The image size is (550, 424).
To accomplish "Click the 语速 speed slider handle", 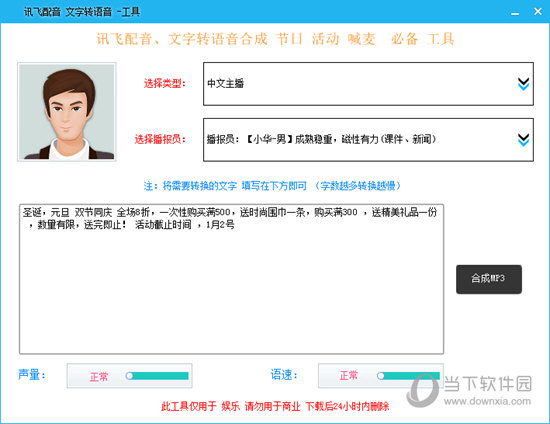I will (x=381, y=376).
